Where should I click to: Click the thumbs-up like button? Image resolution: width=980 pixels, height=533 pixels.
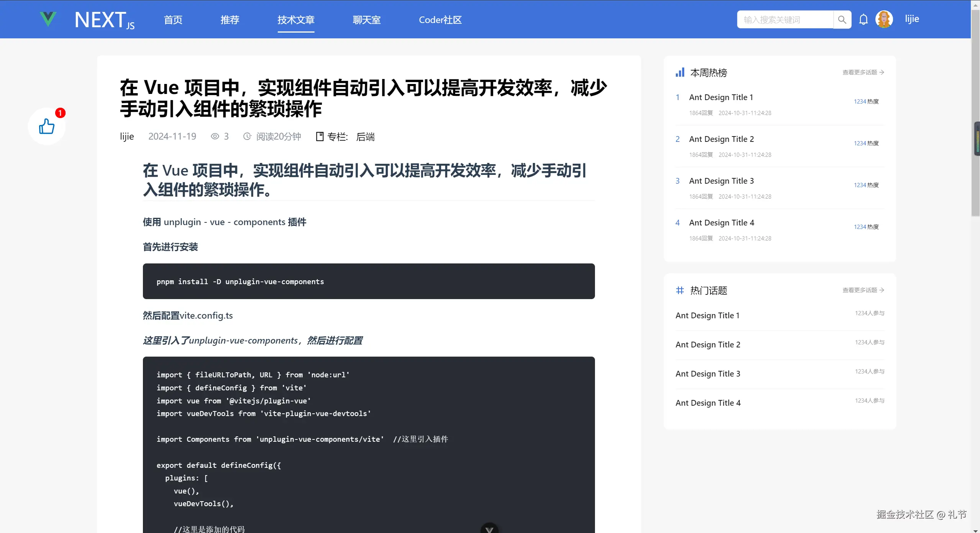(47, 126)
